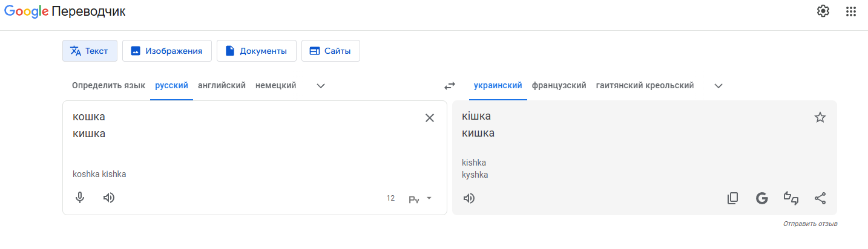Open the Google apps grid

851,11
